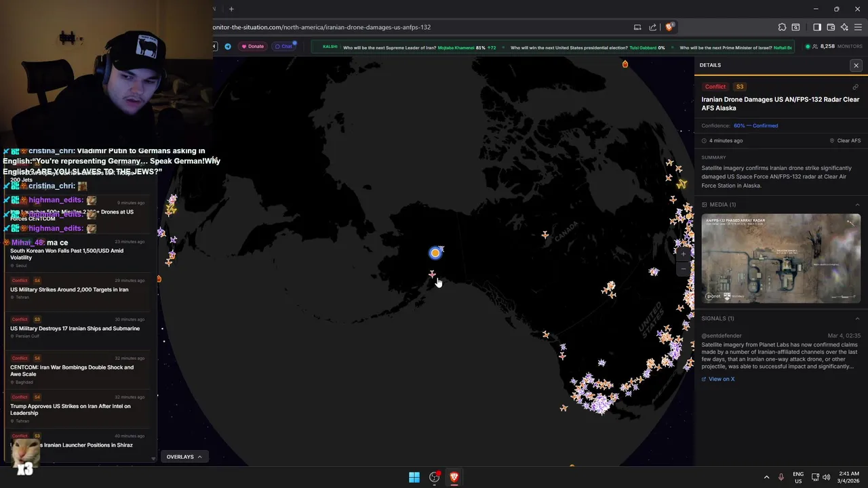The height and width of the screenshot is (488, 868).
Task: Click the scroll-down arrow of the news feed
Action: pos(153,459)
